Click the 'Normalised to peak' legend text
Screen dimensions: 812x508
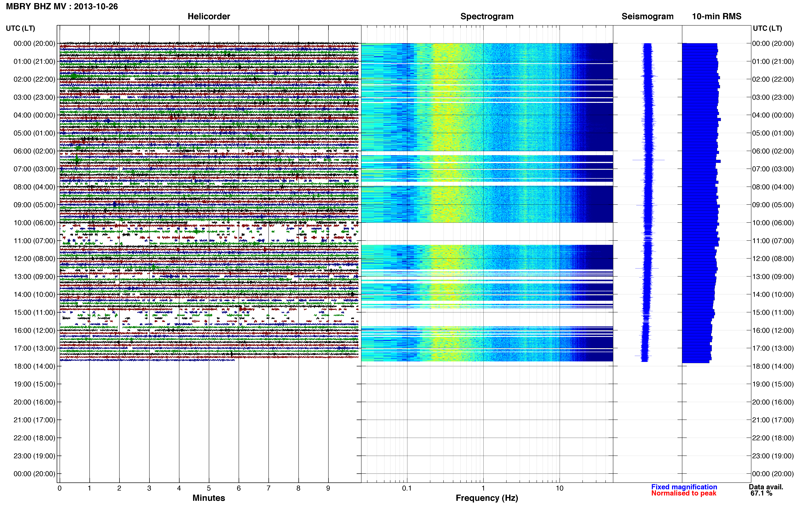[684, 493]
